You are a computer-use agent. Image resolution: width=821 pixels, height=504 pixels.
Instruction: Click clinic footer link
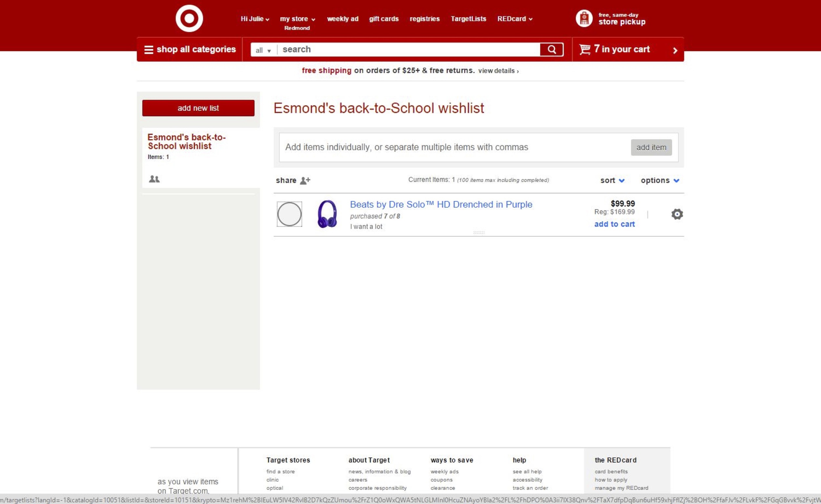coord(272,480)
